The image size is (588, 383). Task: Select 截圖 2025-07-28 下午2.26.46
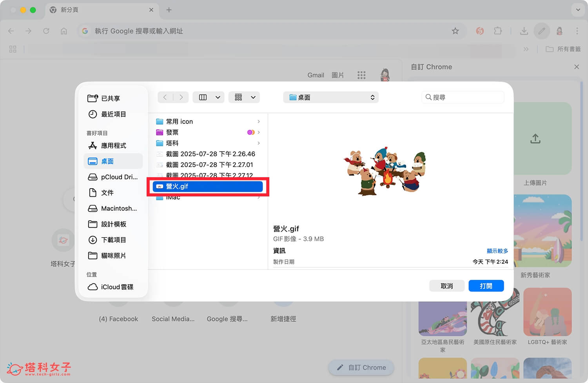pos(208,154)
